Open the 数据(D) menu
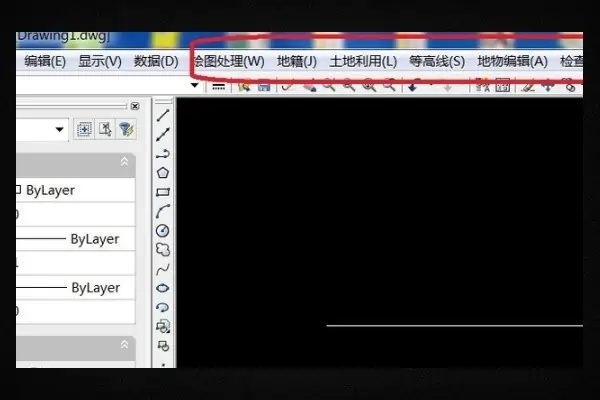600x400 pixels. [156, 61]
